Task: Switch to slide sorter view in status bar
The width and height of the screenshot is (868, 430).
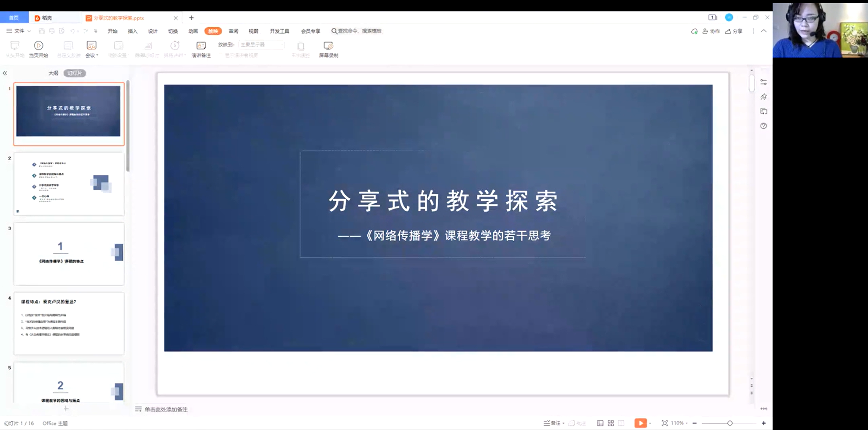Action: pos(610,423)
